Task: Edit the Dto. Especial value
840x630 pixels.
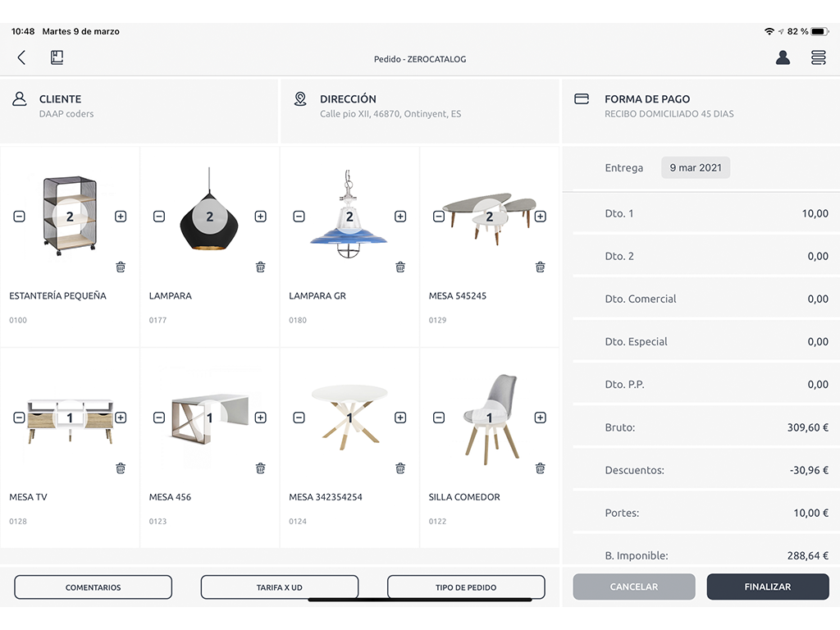Action: (x=818, y=342)
